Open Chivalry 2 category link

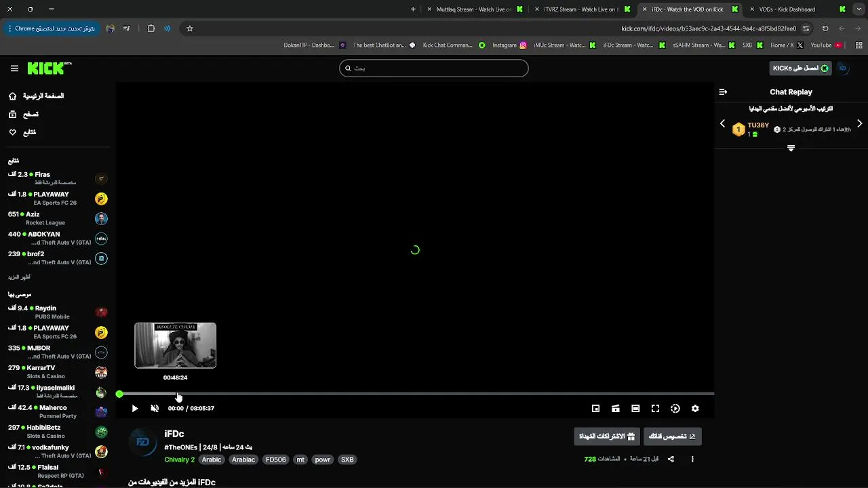coord(180,460)
